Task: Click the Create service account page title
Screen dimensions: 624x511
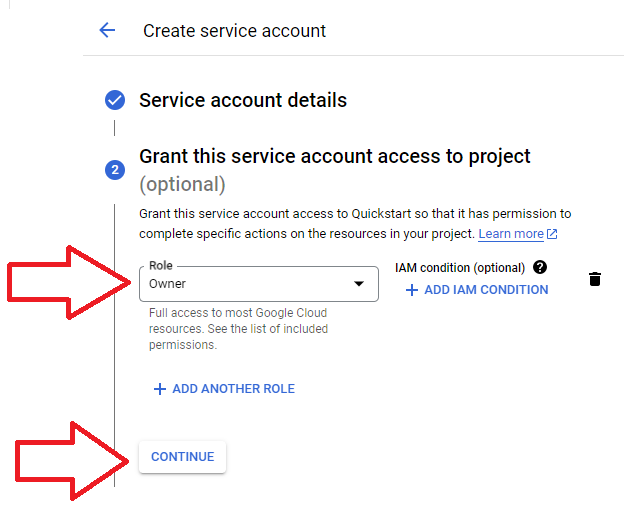Action: click(x=234, y=31)
